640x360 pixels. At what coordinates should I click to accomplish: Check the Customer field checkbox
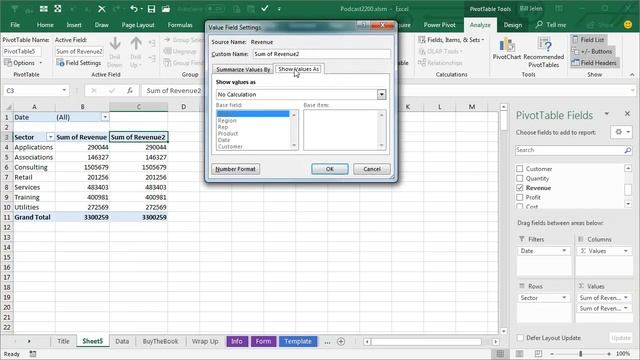(520, 169)
